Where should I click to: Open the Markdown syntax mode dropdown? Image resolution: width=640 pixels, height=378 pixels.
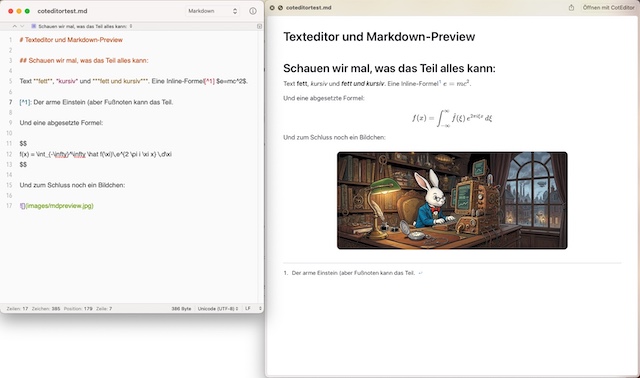[212, 11]
